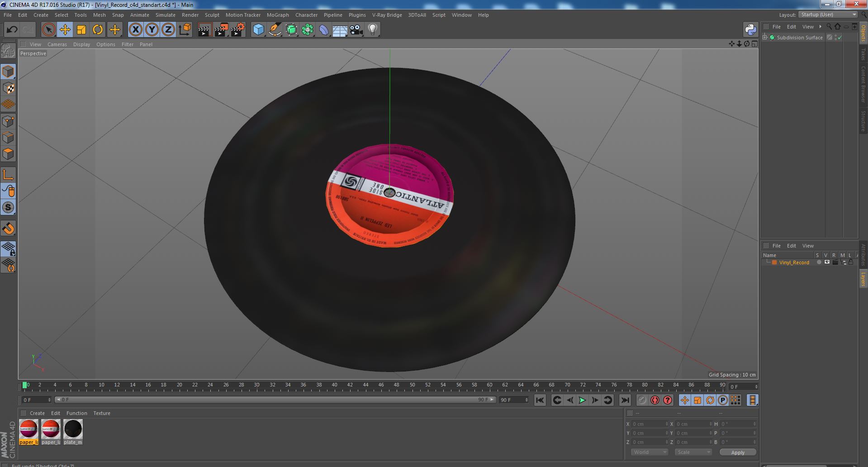Open the viewport Cameras menu
The image size is (868, 467).
click(57, 44)
